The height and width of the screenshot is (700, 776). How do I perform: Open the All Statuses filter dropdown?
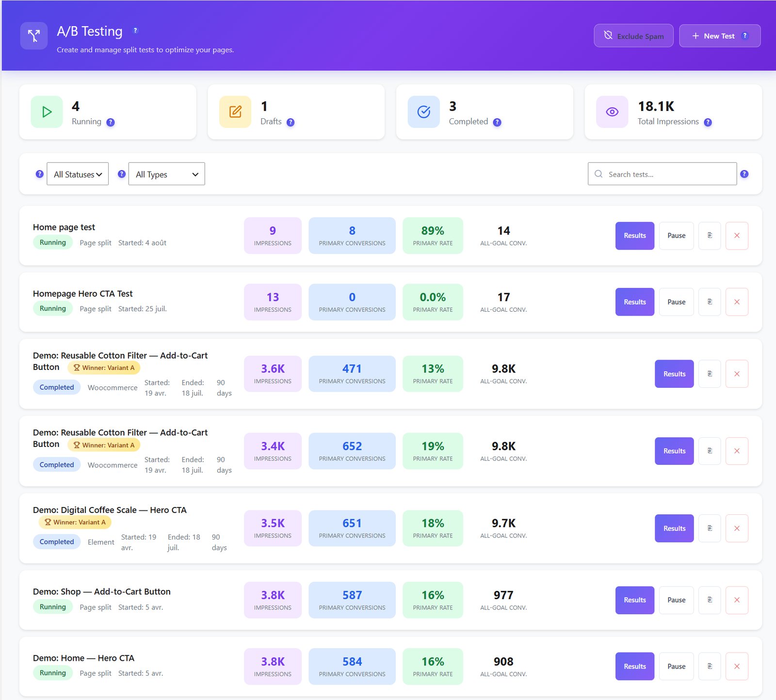pyautogui.click(x=78, y=174)
